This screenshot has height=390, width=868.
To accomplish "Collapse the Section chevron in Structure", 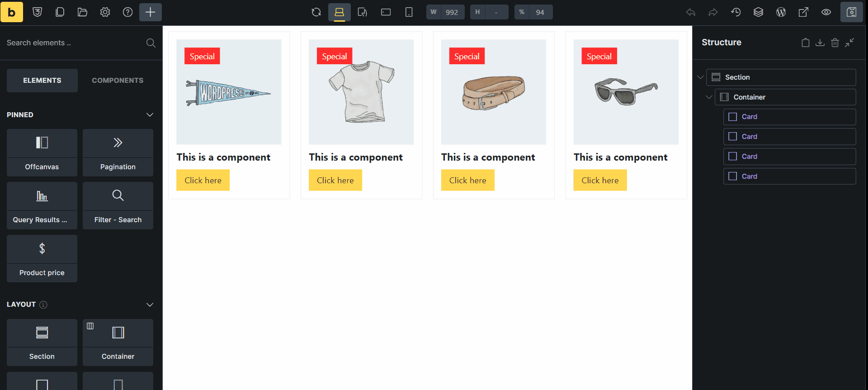I will tap(701, 77).
